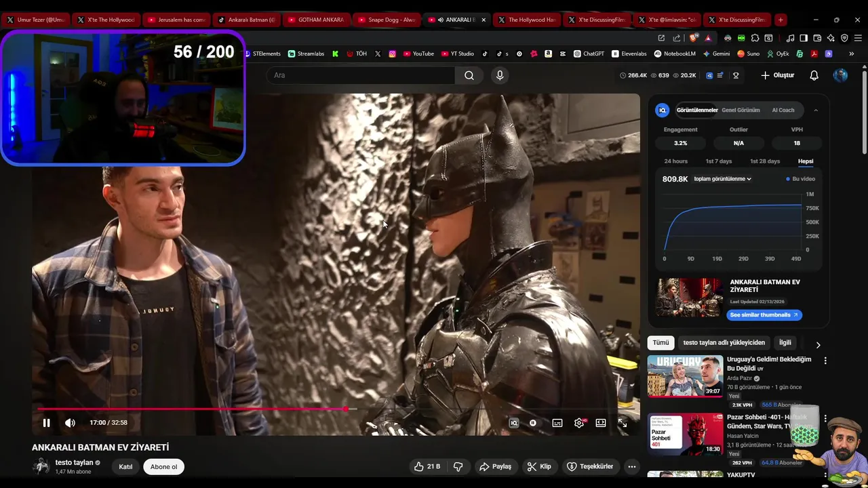Click the Teşekkürler button

click(590, 466)
